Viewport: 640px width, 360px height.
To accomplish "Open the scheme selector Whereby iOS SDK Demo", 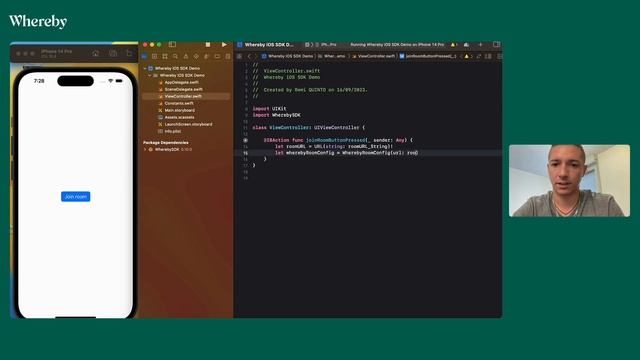I will click(x=269, y=44).
